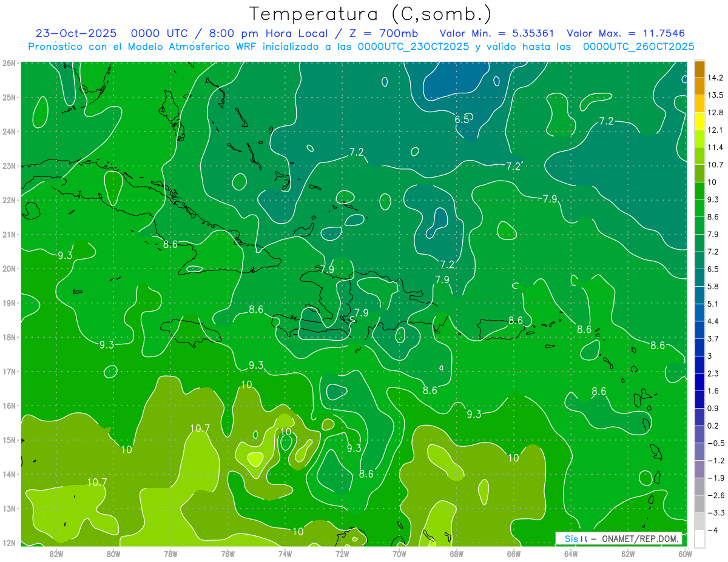This screenshot has width=728, height=562.
Task: Click the '5.1' legend label
Action: [x=713, y=304]
